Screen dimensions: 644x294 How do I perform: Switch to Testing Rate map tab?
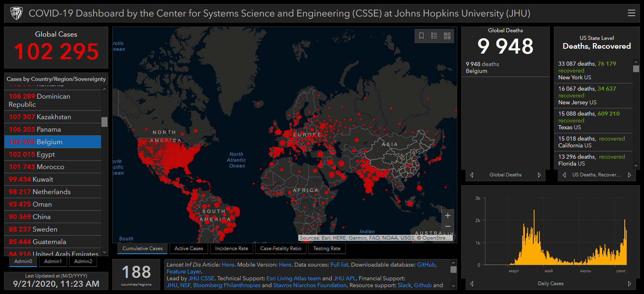[327, 248]
